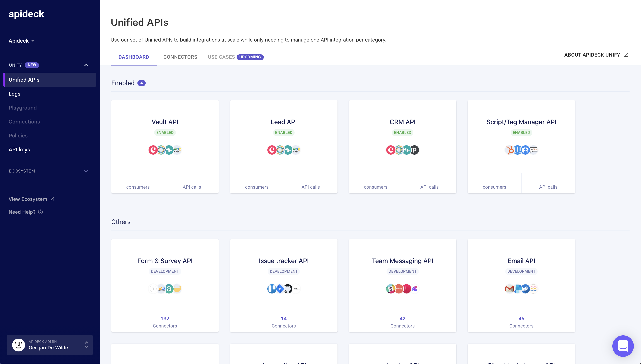Click the HubSpot icon in Script/Tag Manager card
This screenshot has width=641, height=364.
pos(510,150)
